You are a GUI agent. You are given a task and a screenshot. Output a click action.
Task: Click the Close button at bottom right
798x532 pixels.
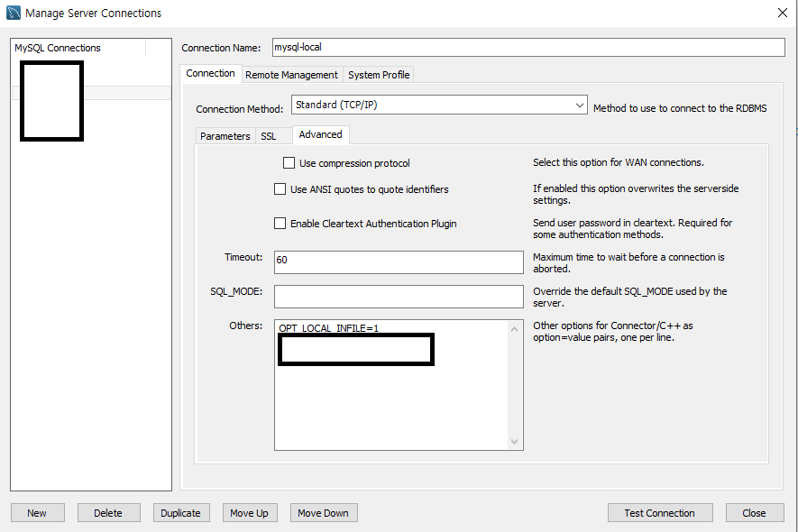(x=754, y=513)
